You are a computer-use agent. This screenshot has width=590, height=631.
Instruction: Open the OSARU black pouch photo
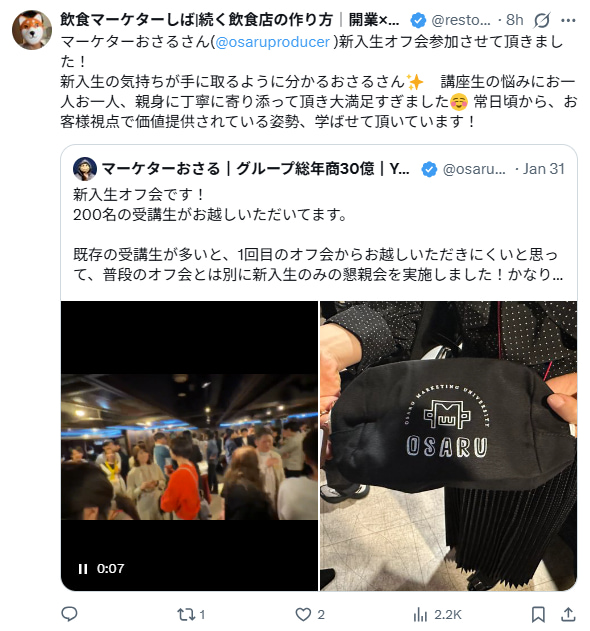[448, 446]
